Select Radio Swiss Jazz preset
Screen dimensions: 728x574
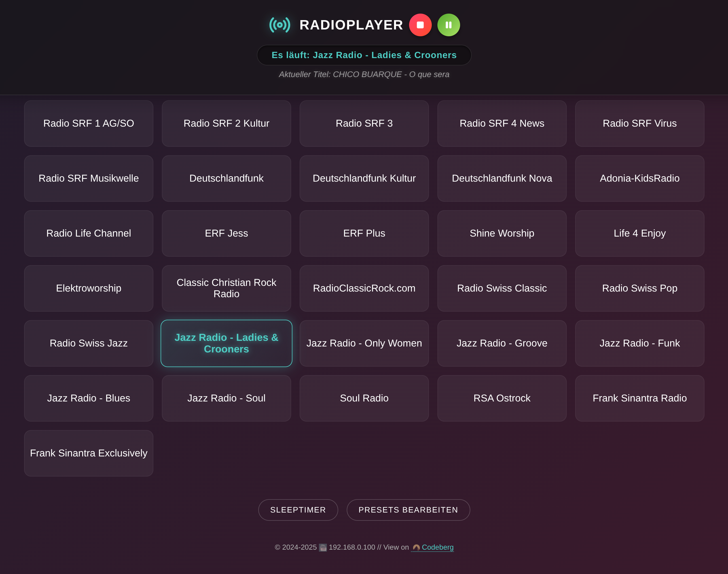coord(88,343)
